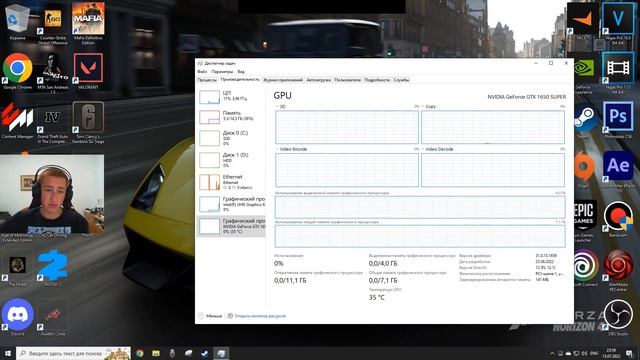Open Chrome from the taskbar
Viewport: 640px width, 360px height.
point(140,353)
